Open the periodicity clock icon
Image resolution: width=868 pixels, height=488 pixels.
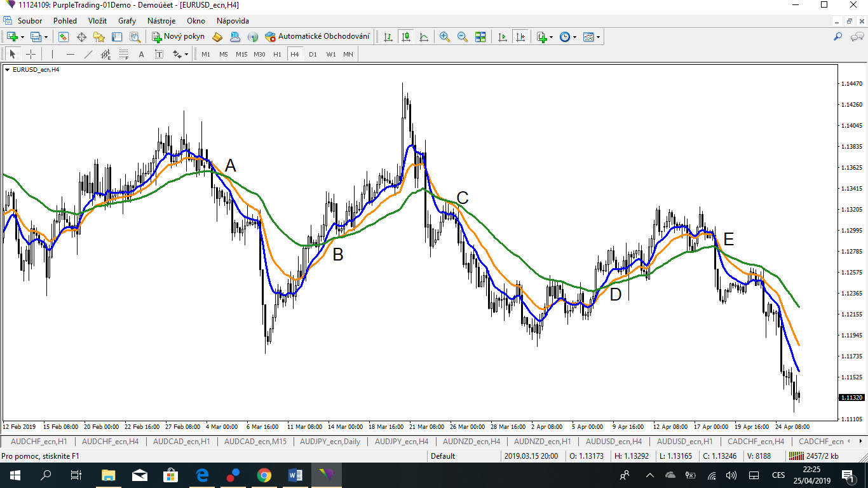point(565,37)
